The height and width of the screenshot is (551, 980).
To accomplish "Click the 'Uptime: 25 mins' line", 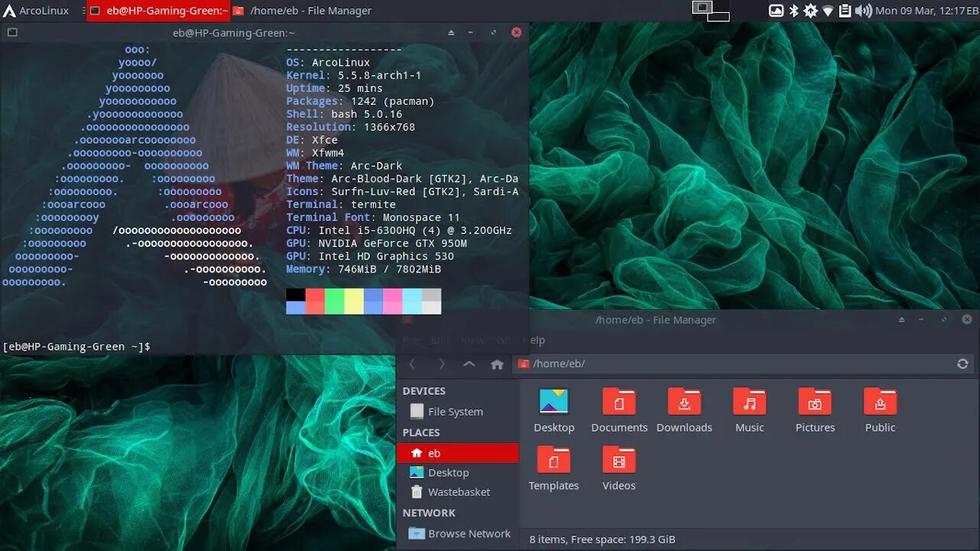I will coord(335,88).
